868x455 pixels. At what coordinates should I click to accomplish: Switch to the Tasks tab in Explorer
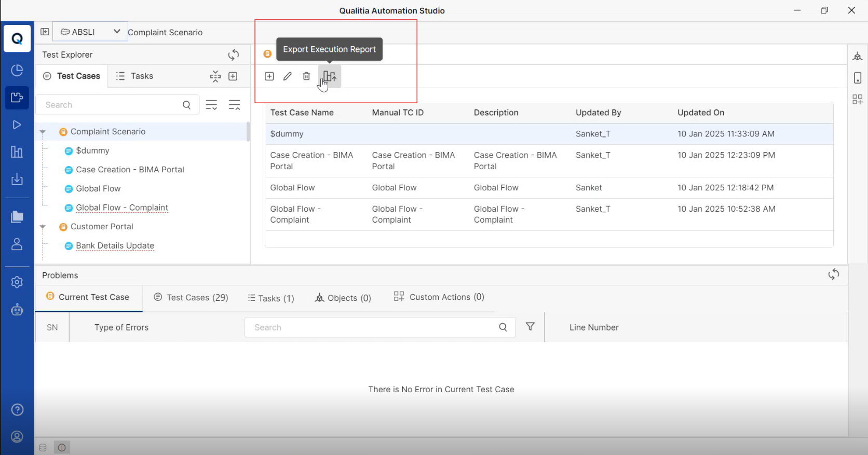pos(134,76)
